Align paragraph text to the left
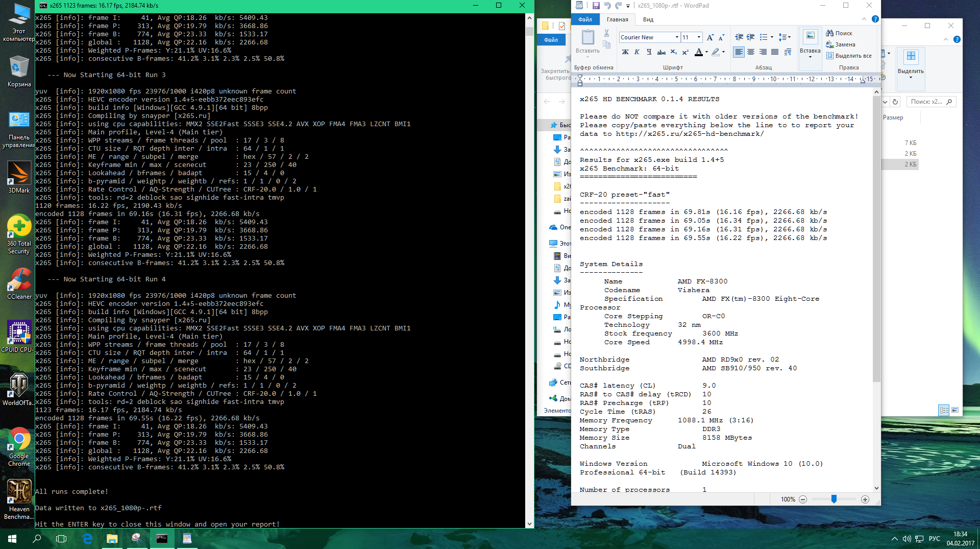Screen dimensions: 980x549 pos(739,52)
